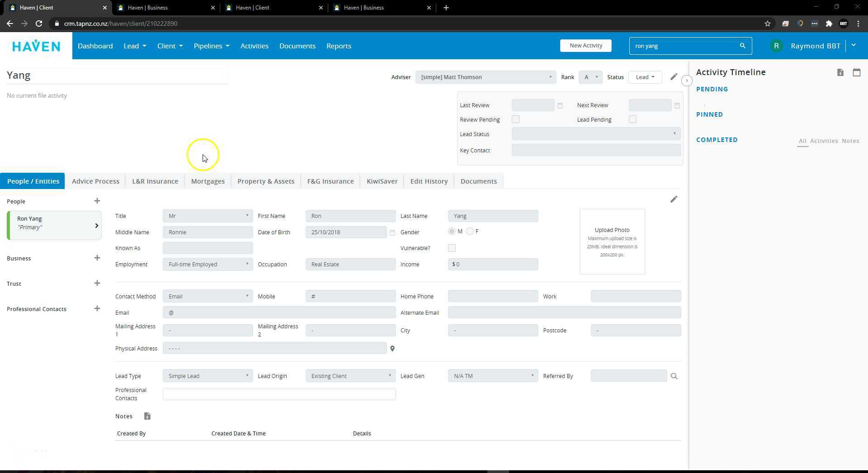Viewport: 868px width, 473px height.
Task: Click the New Activity button
Action: point(585,46)
